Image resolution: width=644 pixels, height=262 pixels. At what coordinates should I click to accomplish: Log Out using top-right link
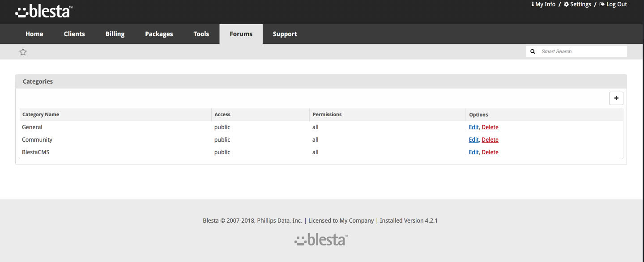pyautogui.click(x=613, y=4)
